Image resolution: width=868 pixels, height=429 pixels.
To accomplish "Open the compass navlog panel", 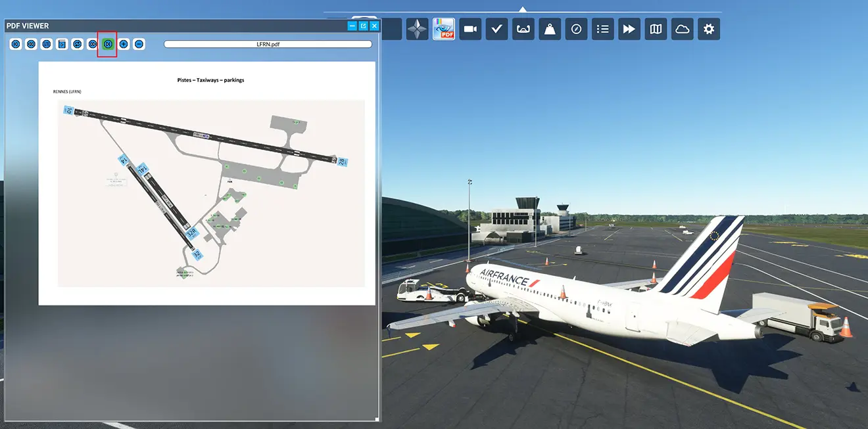I will click(x=576, y=29).
